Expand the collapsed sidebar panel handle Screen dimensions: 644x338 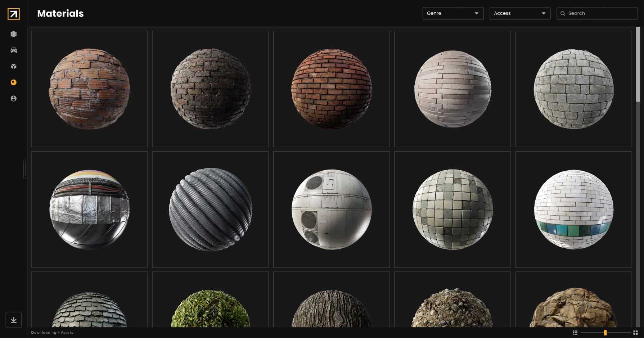tap(25, 169)
